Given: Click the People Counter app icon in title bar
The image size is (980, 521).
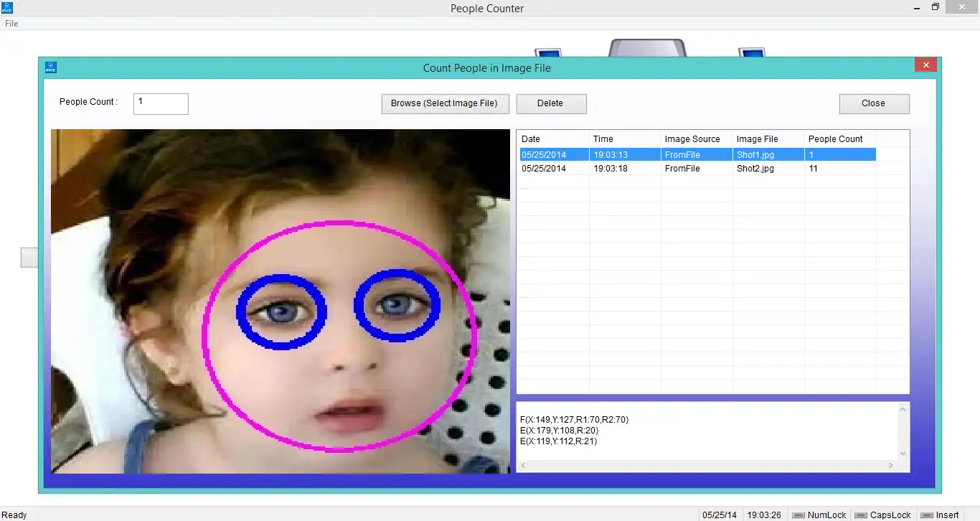Looking at the screenshot, I should (x=7, y=8).
